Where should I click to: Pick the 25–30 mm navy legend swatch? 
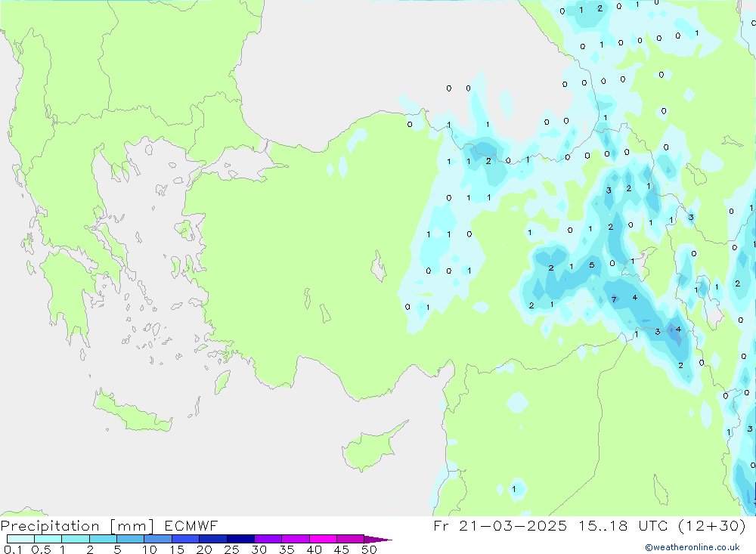tap(240, 539)
